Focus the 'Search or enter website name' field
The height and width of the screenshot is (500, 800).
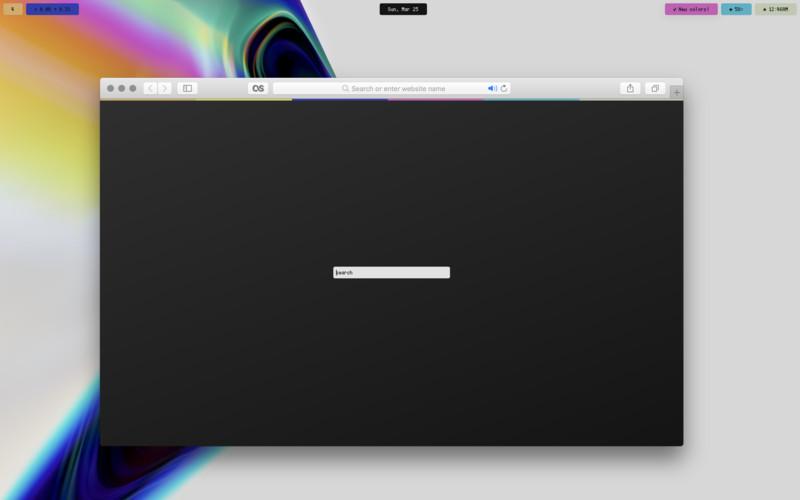(x=391, y=88)
